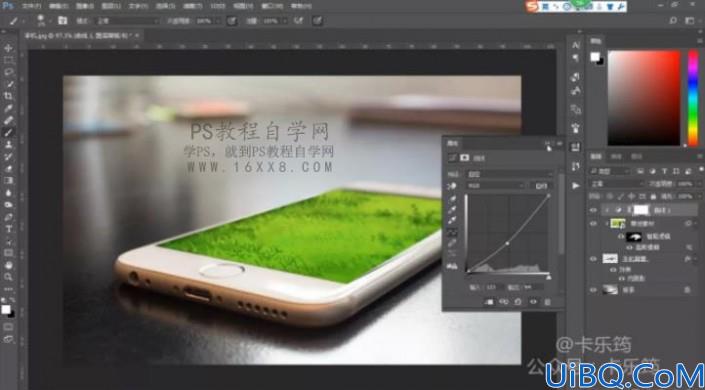
Task: Select the Curves 1 layer mask thumbnail
Action: click(641, 210)
